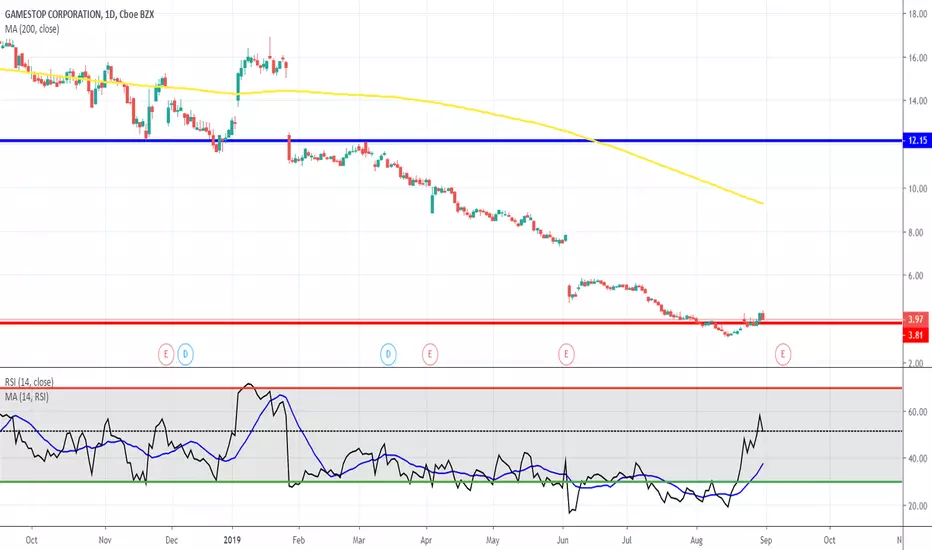Screen dimensions: 932x550
Task: Click the MA (14, RSI) indicator label
Action: [27, 397]
